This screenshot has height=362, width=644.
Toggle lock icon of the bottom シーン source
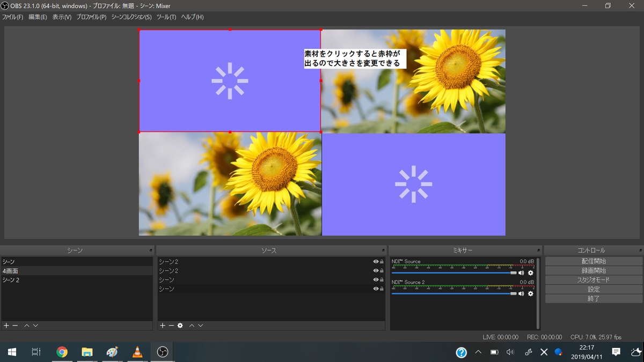(x=382, y=289)
